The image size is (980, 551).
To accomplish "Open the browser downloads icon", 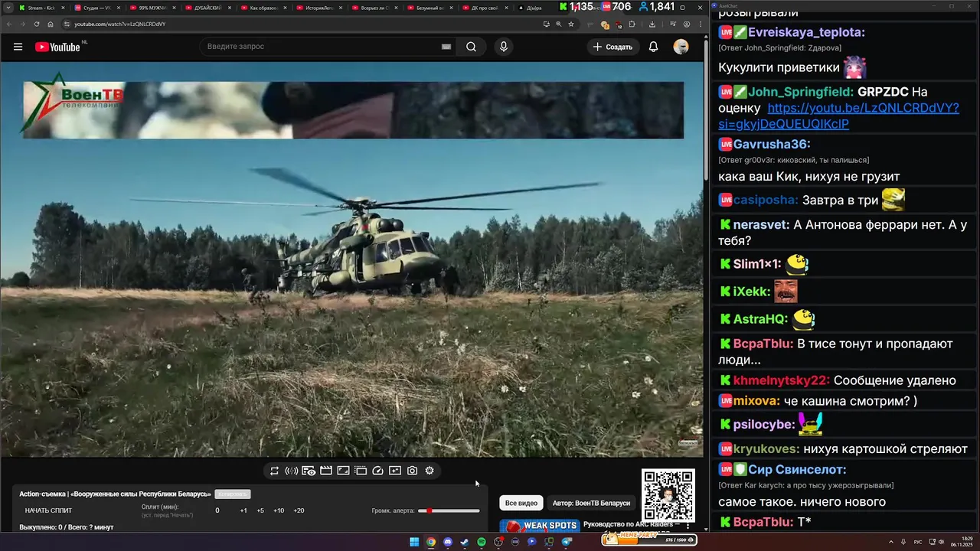I will 652,24.
